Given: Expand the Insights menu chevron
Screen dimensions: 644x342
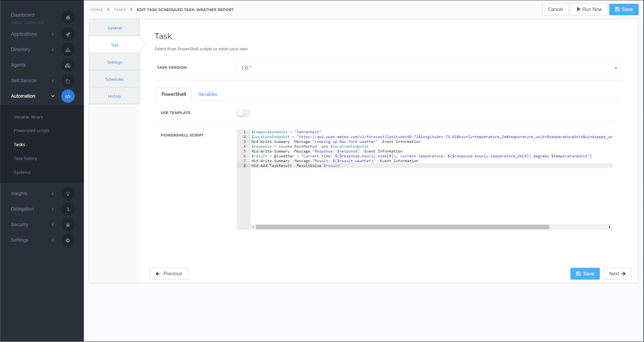Looking at the screenshot, I should point(53,194).
